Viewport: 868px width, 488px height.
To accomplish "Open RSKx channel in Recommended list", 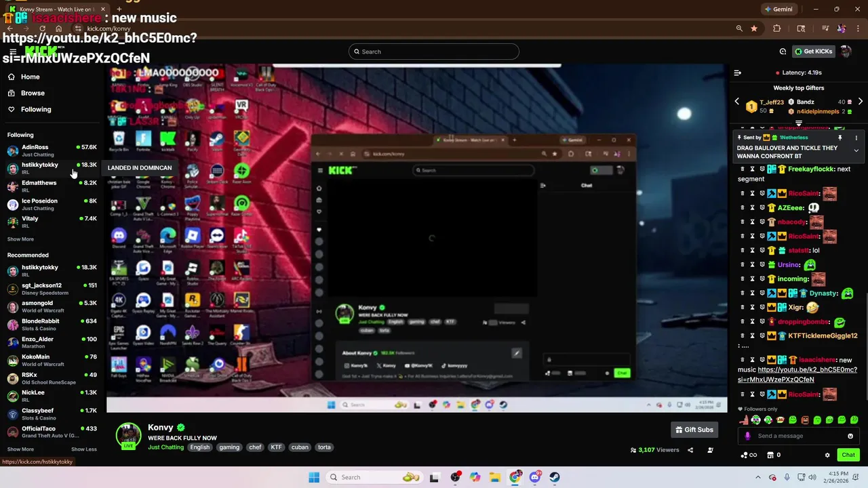I will 52,378.
